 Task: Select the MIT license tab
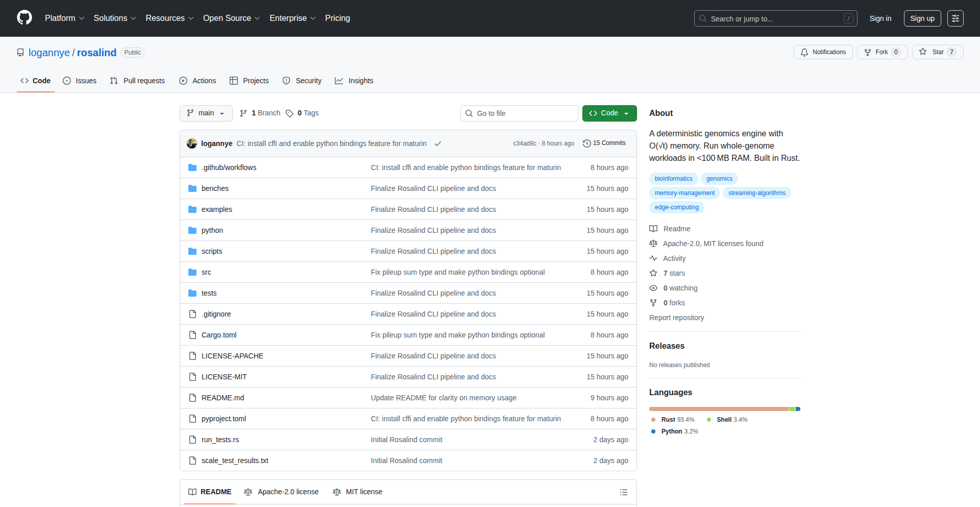[x=357, y=492]
